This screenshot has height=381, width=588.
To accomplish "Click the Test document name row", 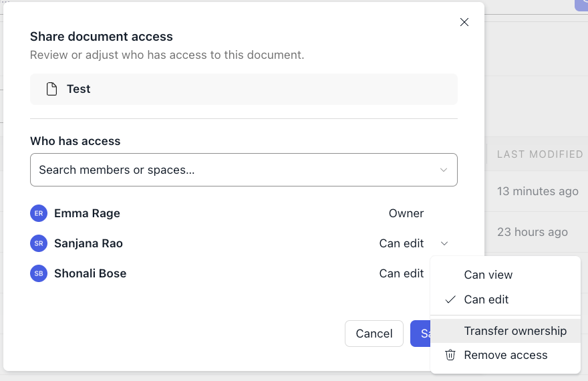I will pos(244,89).
